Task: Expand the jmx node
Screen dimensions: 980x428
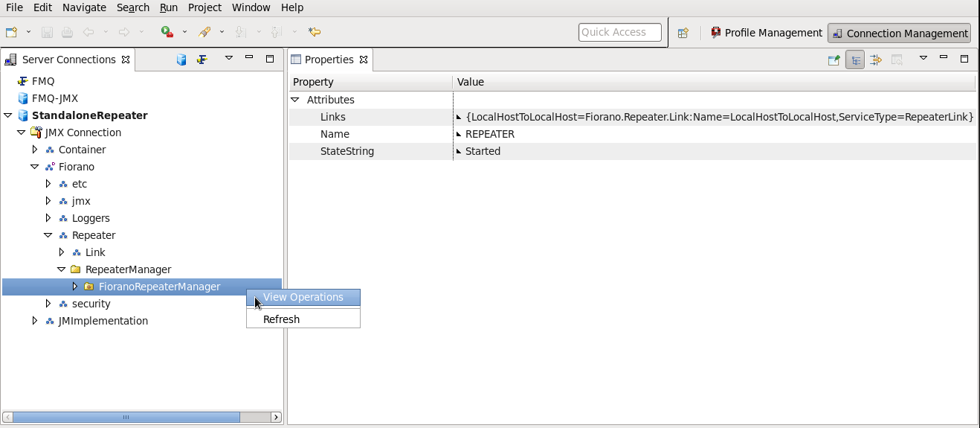Action: pyautogui.click(x=48, y=201)
